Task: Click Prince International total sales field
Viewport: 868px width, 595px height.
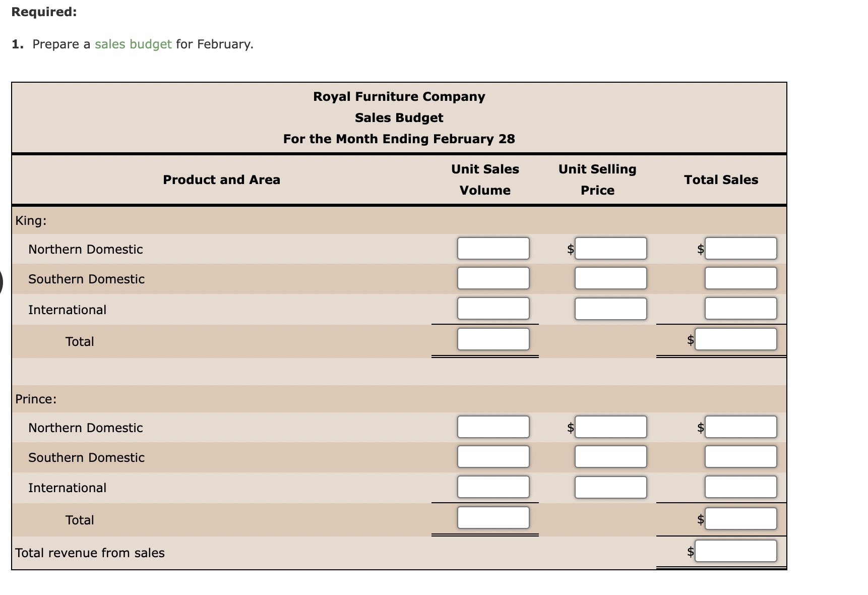Action: (x=740, y=487)
